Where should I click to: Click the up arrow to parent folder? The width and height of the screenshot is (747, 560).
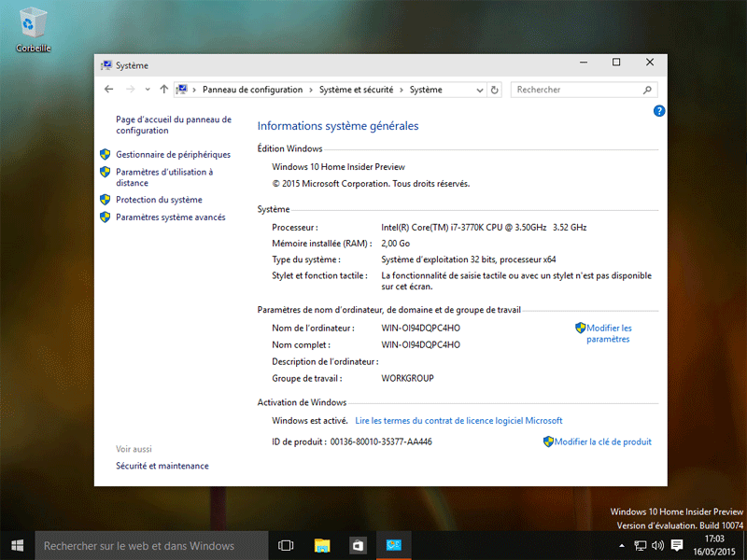click(164, 90)
